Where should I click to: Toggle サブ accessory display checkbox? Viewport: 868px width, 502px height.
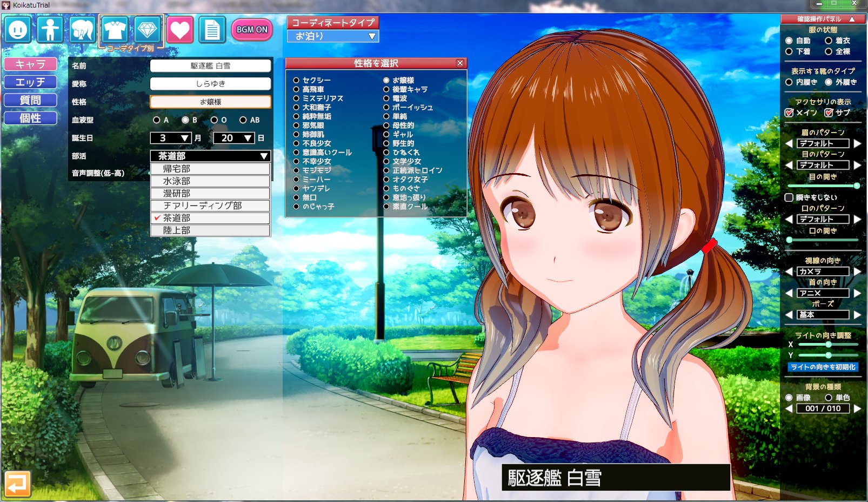click(829, 113)
